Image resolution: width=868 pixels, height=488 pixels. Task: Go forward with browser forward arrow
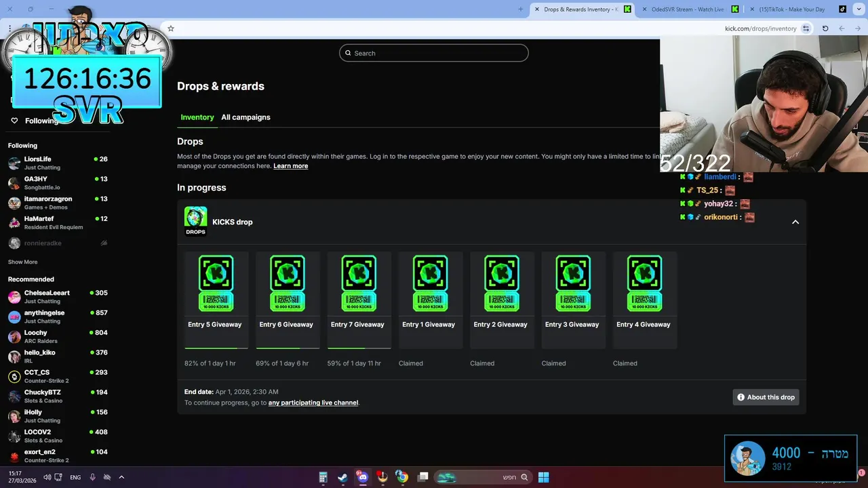click(842, 28)
